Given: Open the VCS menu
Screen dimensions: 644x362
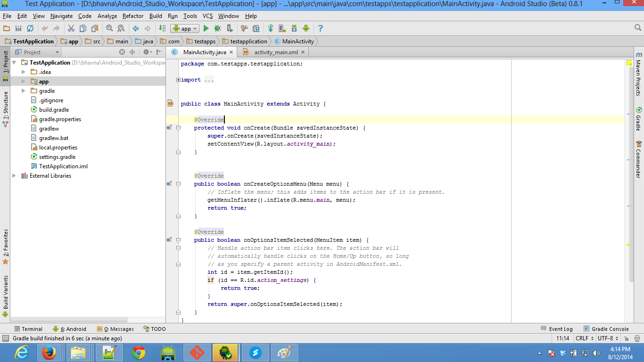Looking at the screenshot, I should (x=207, y=16).
